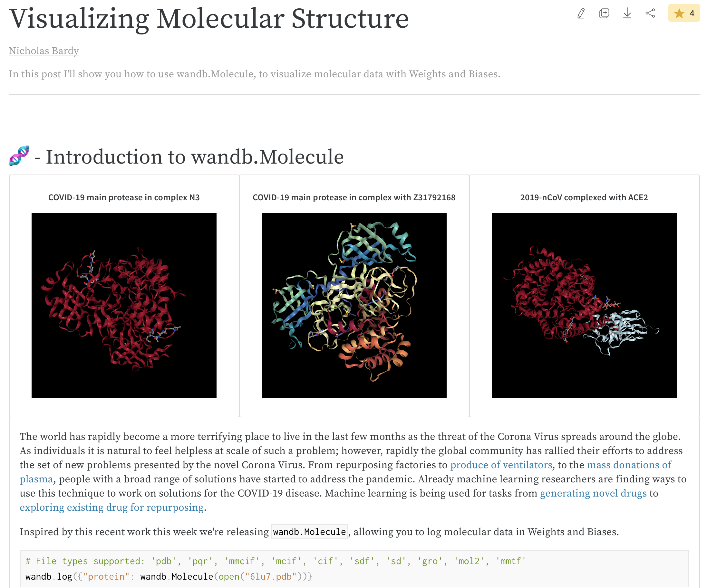Follow the 'produce of ventilators' link

coord(501,465)
